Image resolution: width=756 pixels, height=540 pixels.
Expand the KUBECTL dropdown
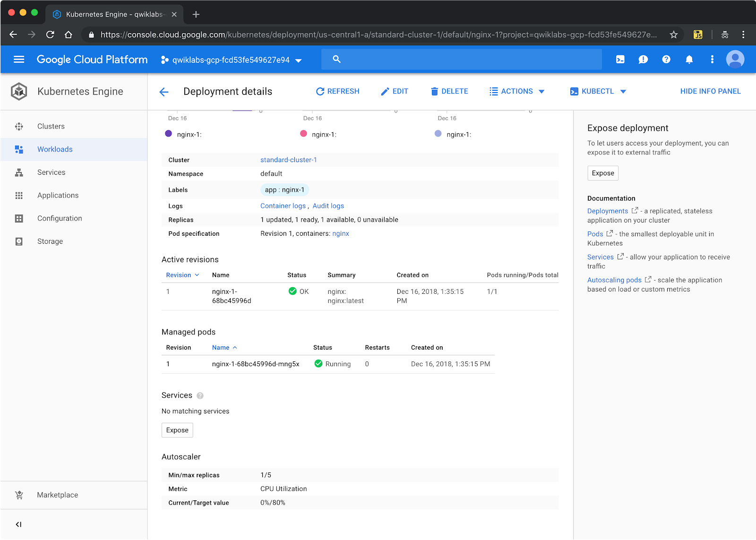(x=598, y=92)
